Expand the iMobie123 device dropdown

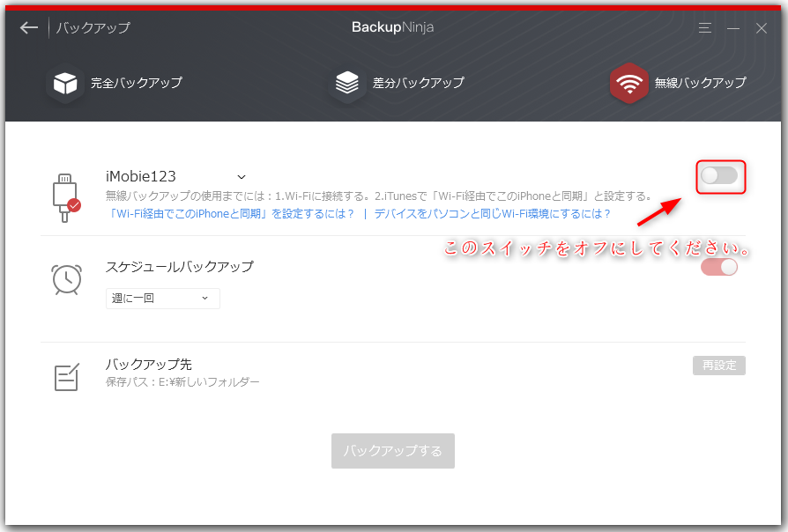(x=242, y=177)
